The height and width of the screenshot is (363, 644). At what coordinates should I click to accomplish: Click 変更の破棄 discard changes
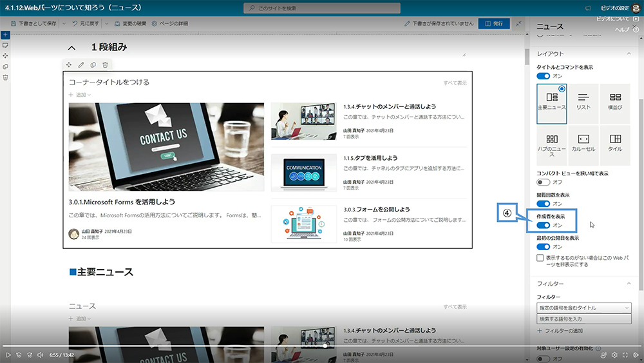click(130, 23)
